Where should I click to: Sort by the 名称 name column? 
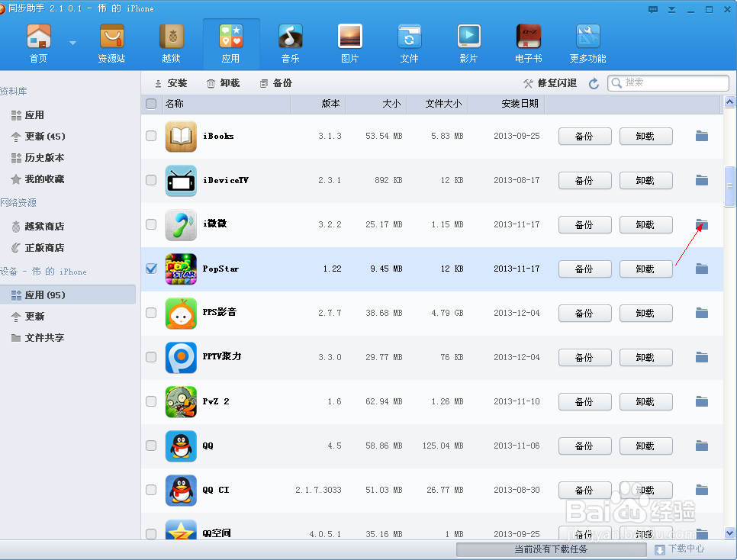pyautogui.click(x=226, y=104)
